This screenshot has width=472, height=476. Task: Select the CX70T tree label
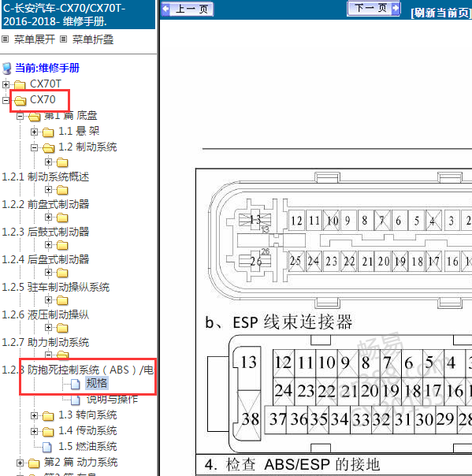point(46,84)
